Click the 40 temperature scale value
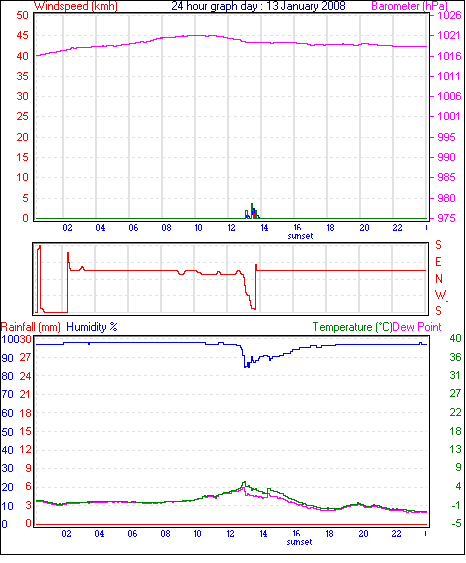466x563 pixels. (455, 338)
